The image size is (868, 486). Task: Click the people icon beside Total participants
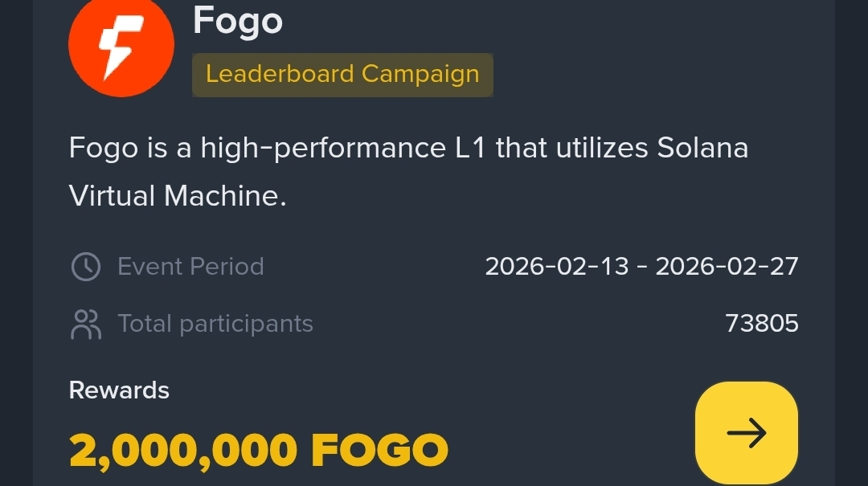(x=86, y=324)
